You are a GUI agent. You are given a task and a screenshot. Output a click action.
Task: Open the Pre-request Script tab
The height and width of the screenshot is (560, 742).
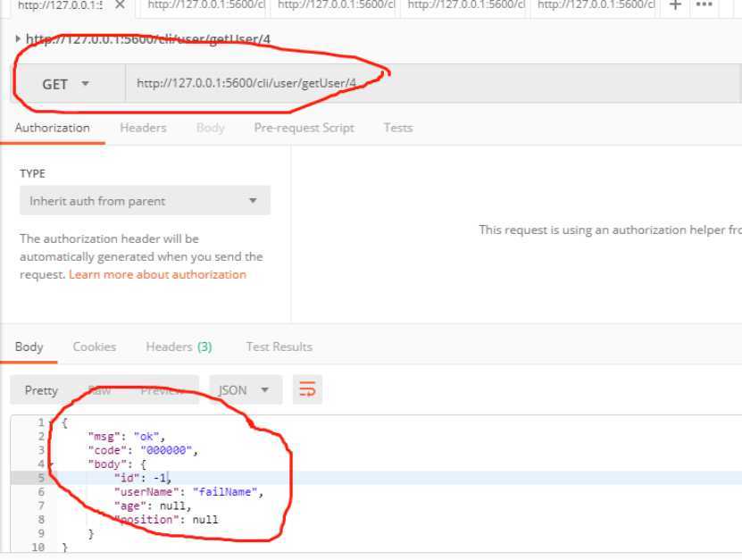click(304, 128)
